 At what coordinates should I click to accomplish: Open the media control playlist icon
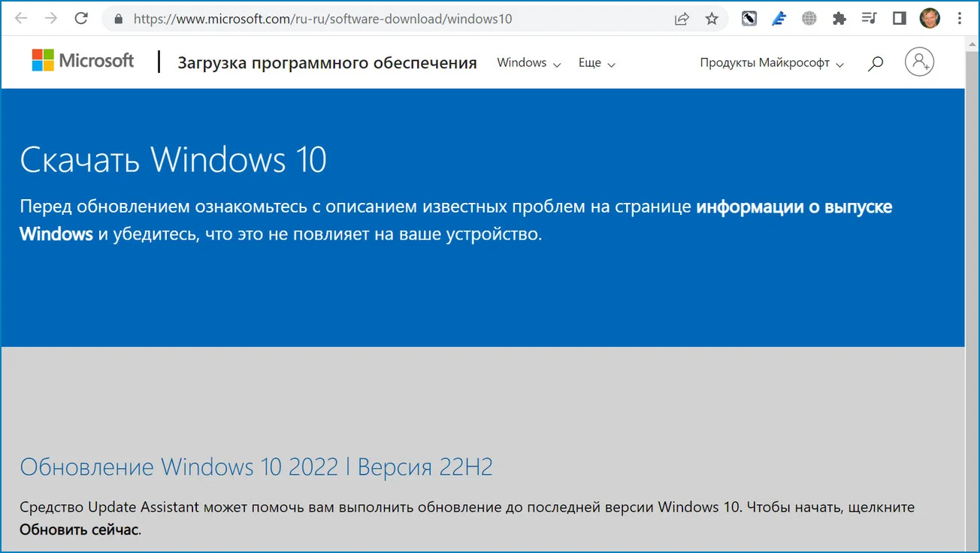(870, 19)
